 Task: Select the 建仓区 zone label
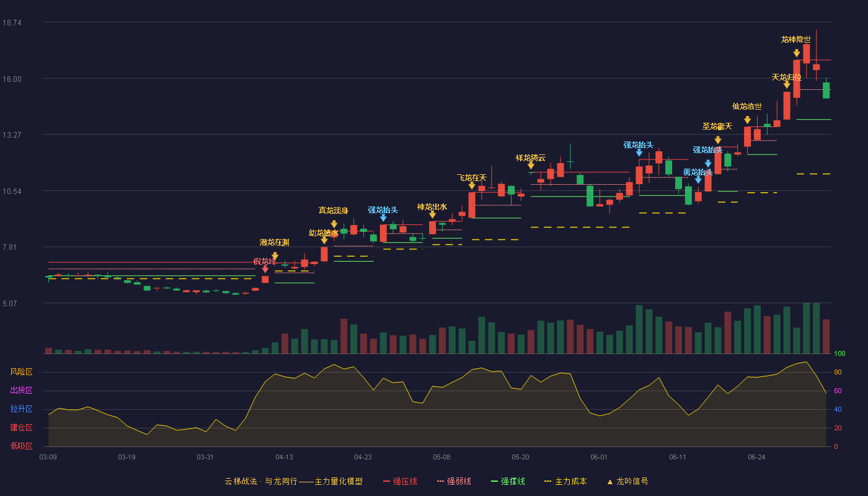click(x=21, y=428)
